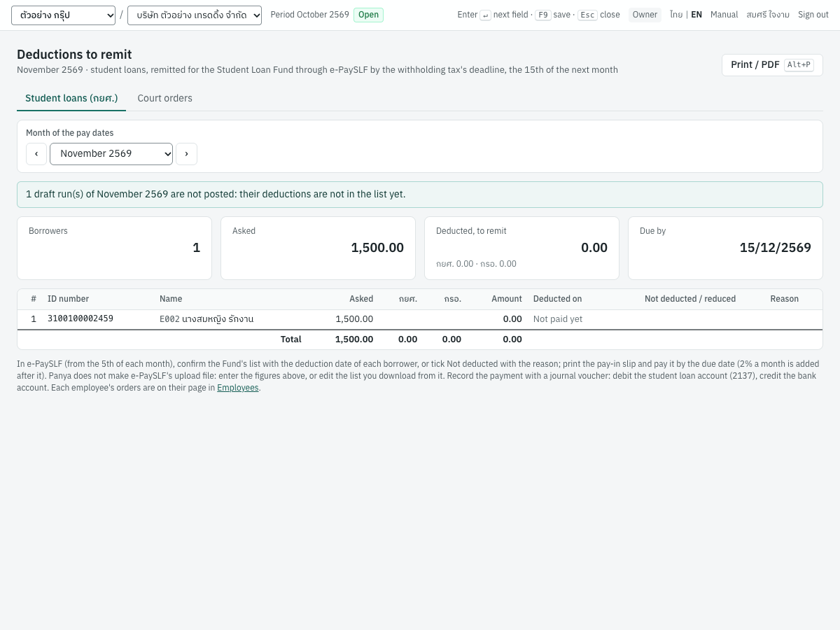Switch language to EN
840x630 pixels.
coord(696,15)
